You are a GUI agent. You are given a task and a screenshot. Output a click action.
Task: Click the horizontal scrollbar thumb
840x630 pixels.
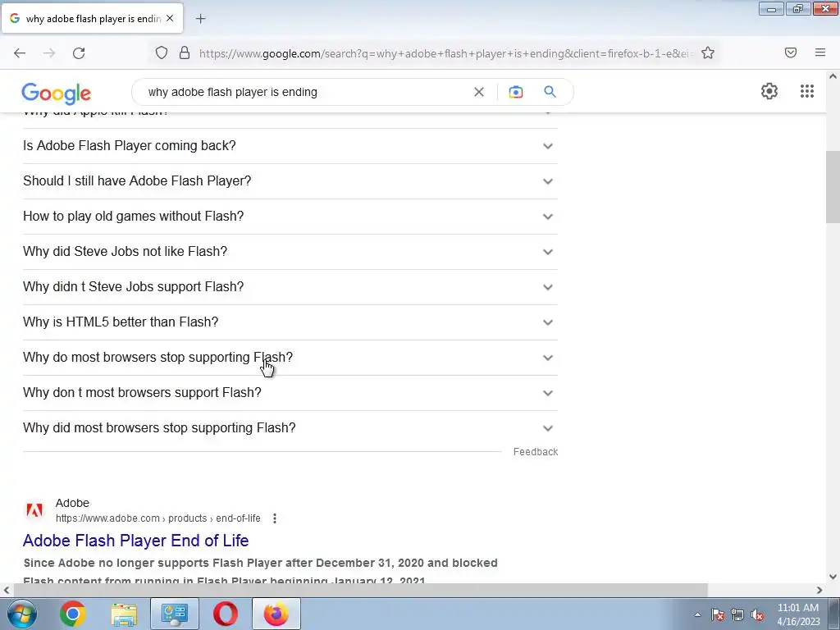tap(361, 591)
